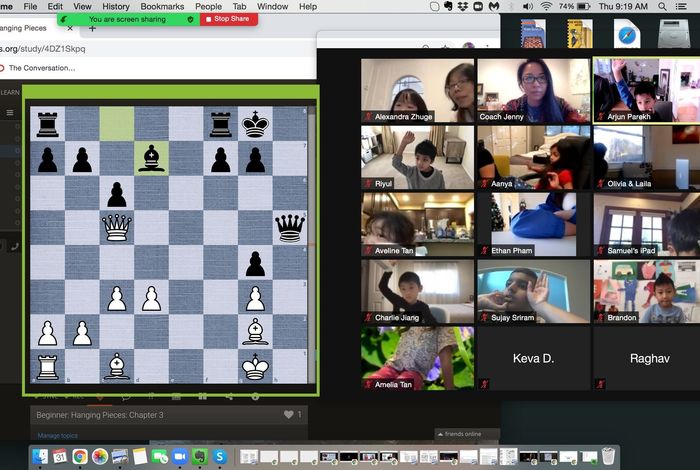700x470 pixels.
Task: Open Dropbox menu bar icon
Action: point(463,6)
